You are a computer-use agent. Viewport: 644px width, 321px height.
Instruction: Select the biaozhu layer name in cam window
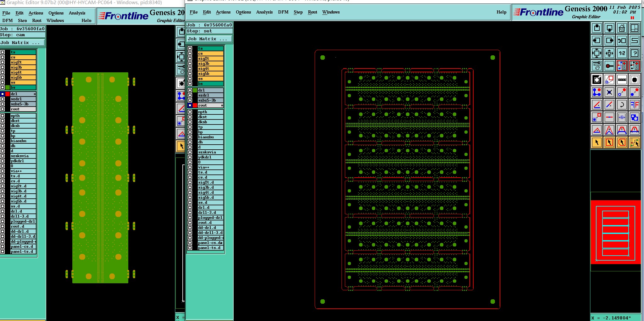tap(23, 141)
